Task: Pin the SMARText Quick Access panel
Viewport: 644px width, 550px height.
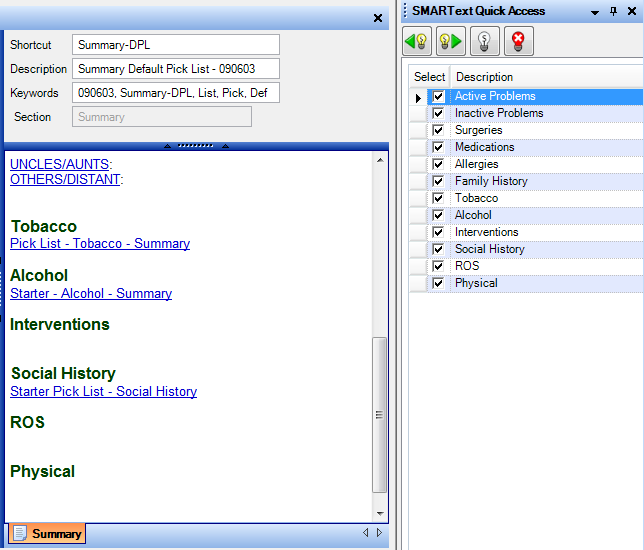Action: [x=613, y=12]
